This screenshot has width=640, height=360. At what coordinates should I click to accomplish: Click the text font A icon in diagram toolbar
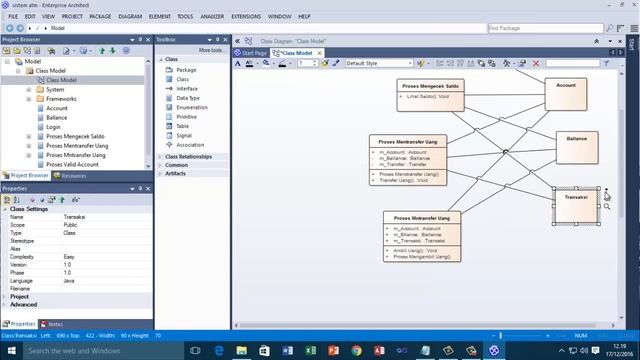(238, 63)
